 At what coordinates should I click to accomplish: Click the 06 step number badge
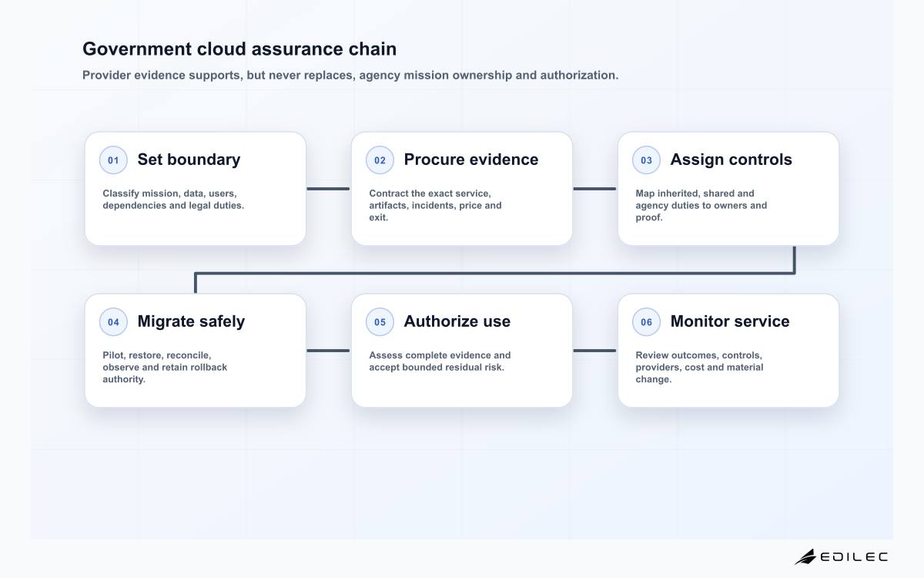point(646,322)
